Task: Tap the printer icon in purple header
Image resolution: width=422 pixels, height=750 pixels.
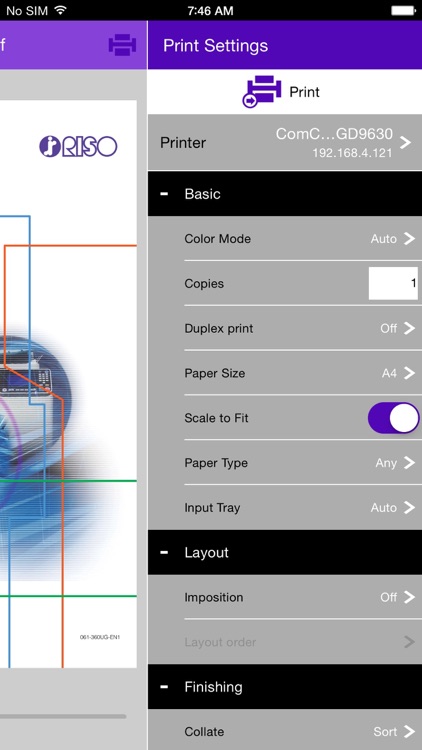Action: [x=122, y=45]
